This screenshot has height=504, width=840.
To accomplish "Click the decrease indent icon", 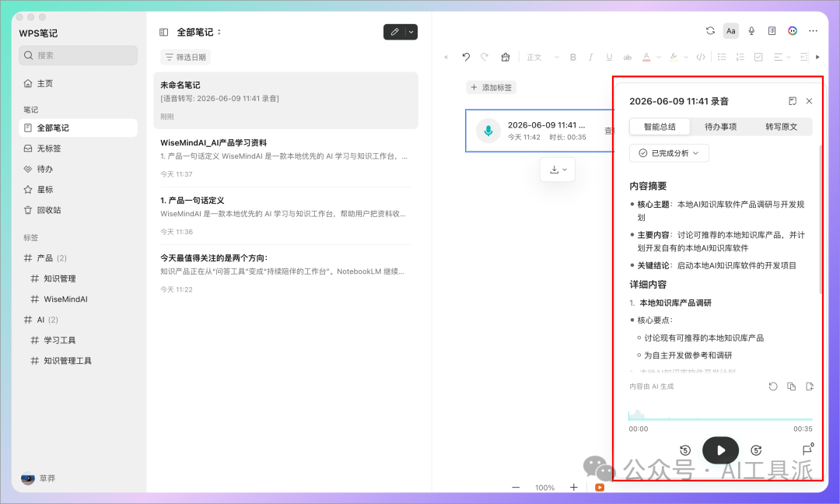I will pos(803,57).
